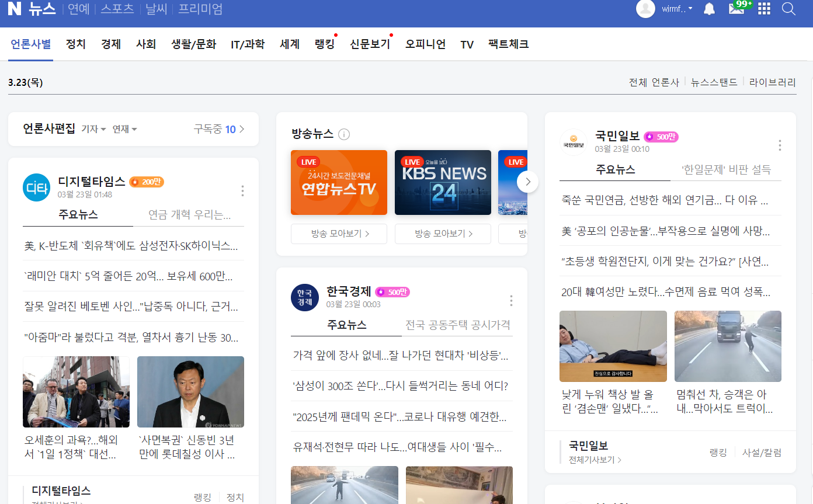Play KBS NEWS 24 live thumbnail
The width and height of the screenshot is (813, 504).
pyautogui.click(x=443, y=183)
